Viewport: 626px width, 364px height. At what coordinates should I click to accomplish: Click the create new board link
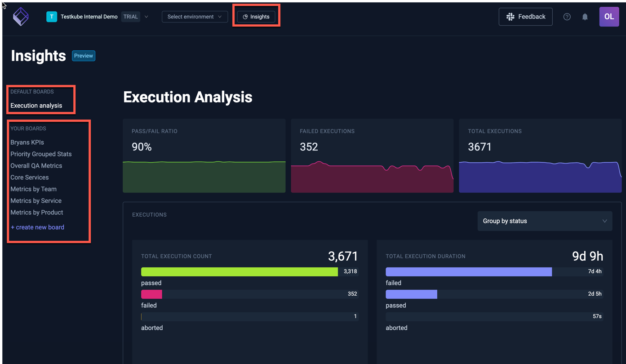tap(37, 227)
